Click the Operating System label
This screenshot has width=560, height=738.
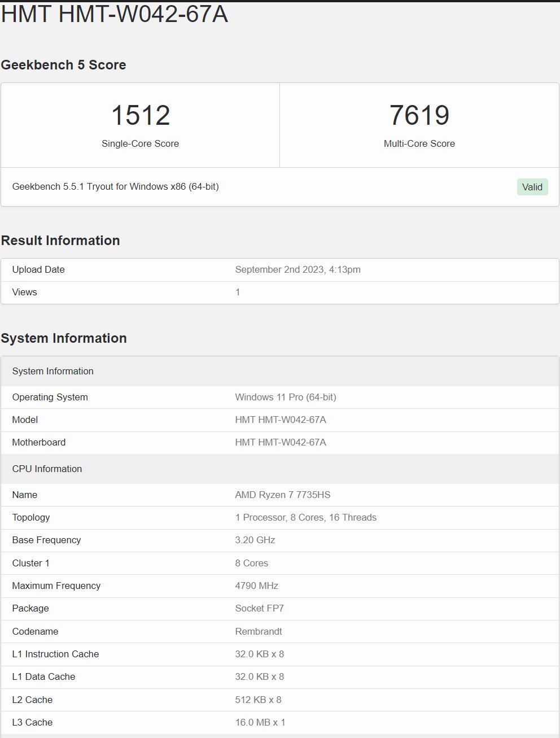click(x=50, y=397)
